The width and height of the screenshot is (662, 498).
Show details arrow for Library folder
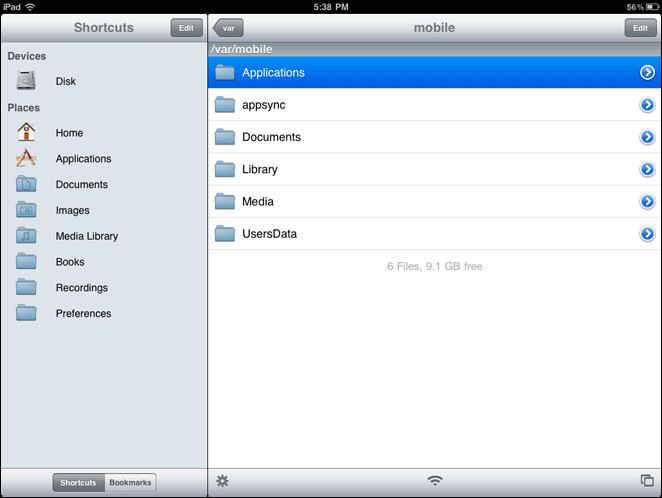point(647,169)
